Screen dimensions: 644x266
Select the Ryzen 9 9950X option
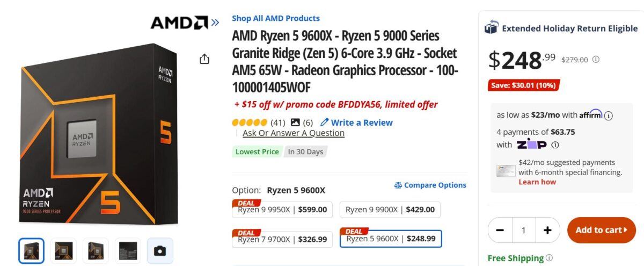[x=282, y=210]
